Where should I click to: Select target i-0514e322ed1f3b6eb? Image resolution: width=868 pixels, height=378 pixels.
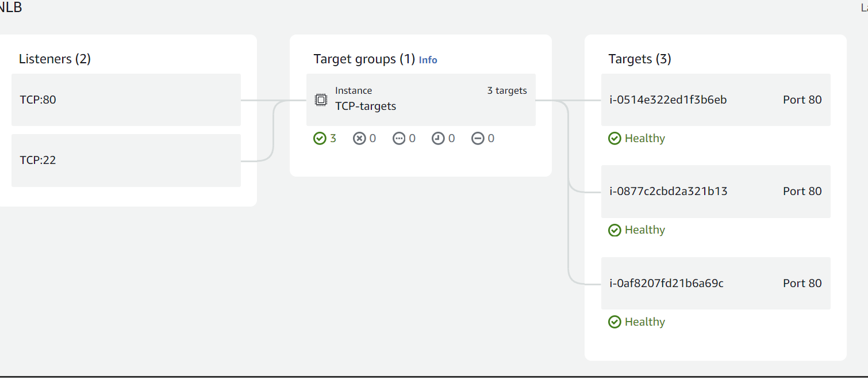click(668, 100)
